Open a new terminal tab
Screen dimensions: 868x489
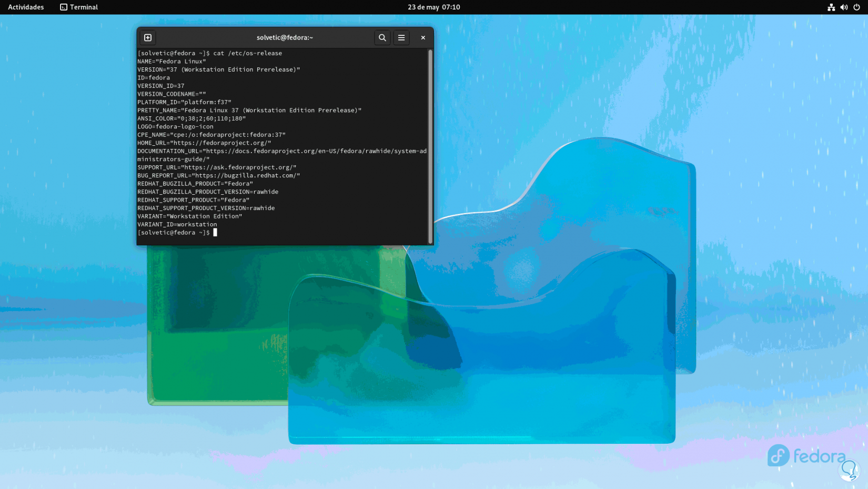tap(148, 37)
